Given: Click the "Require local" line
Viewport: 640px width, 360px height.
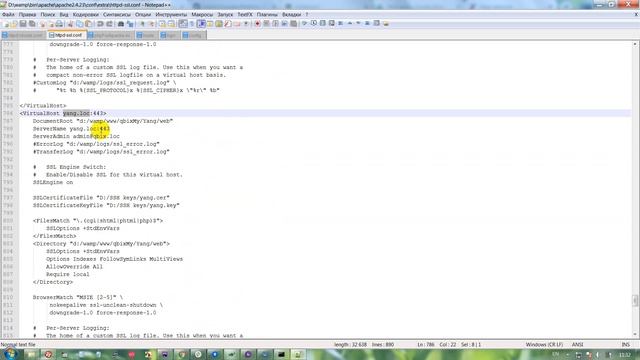Looking at the screenshot, I should pyautogui.click(x=68, y=274).
